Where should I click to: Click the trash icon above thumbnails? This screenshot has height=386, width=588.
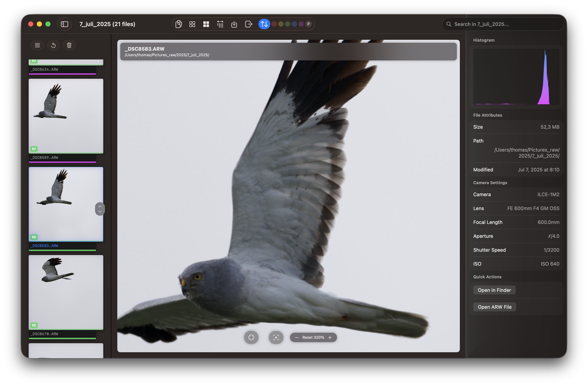pos(69,45)
